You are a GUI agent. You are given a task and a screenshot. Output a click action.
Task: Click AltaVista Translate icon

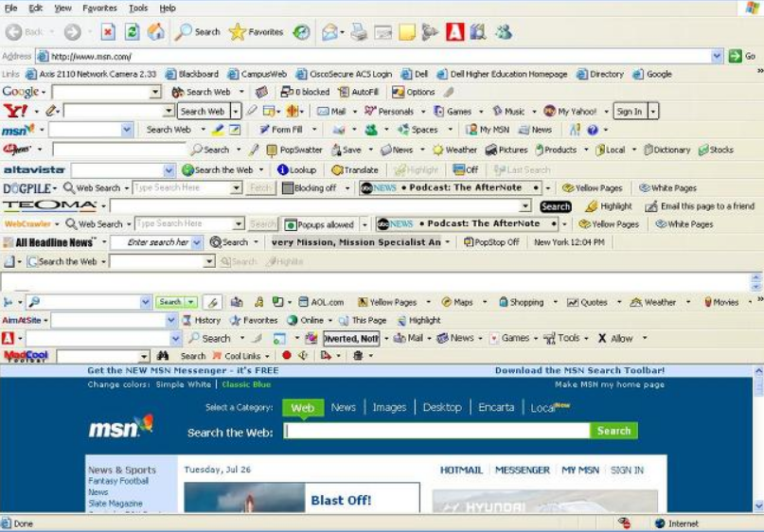[x=337, y=170]
